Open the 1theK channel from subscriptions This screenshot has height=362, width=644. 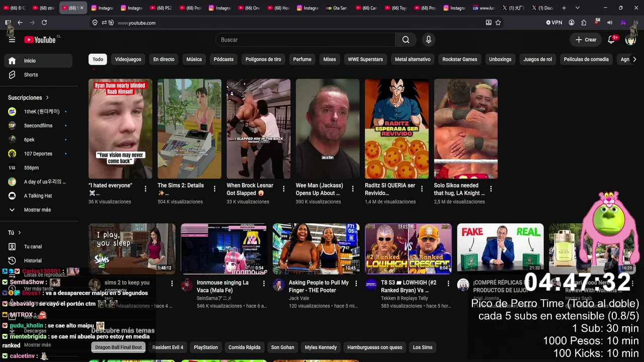(38, 112)
